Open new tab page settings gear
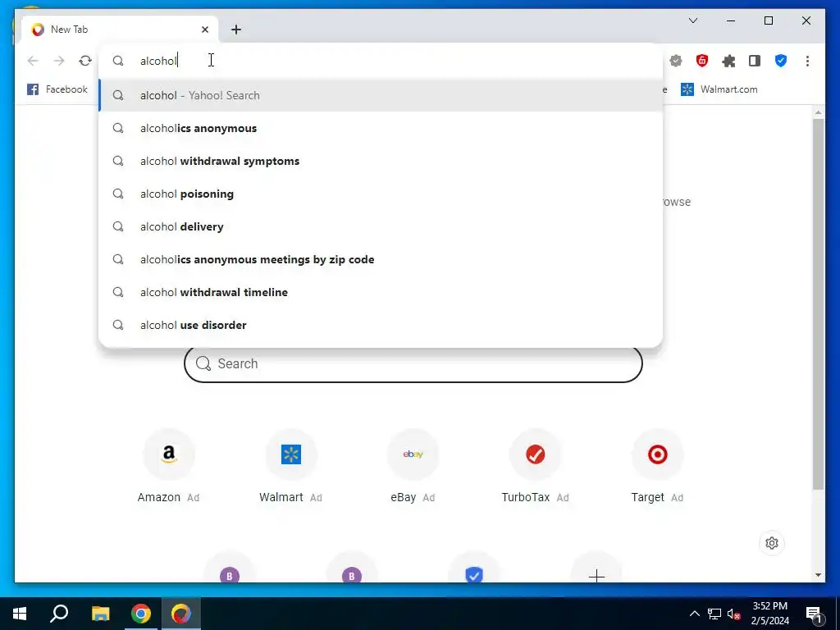The image size is (840, 630). 772,543
